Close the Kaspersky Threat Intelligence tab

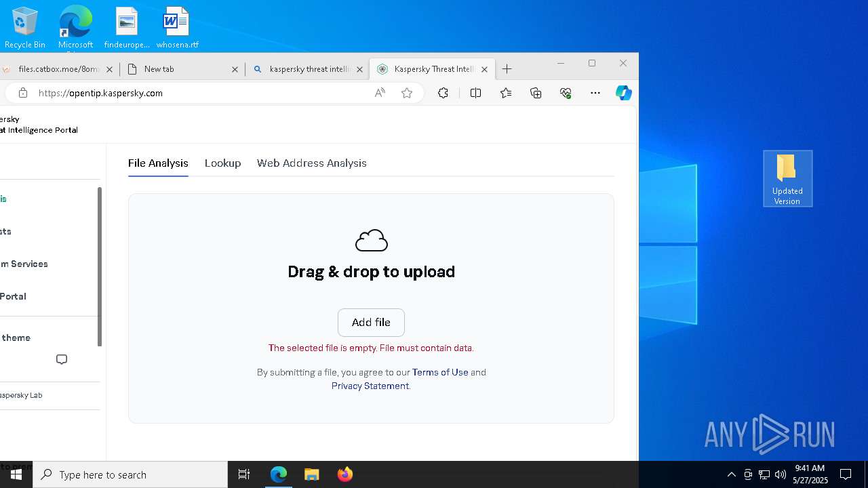[484, 69]
